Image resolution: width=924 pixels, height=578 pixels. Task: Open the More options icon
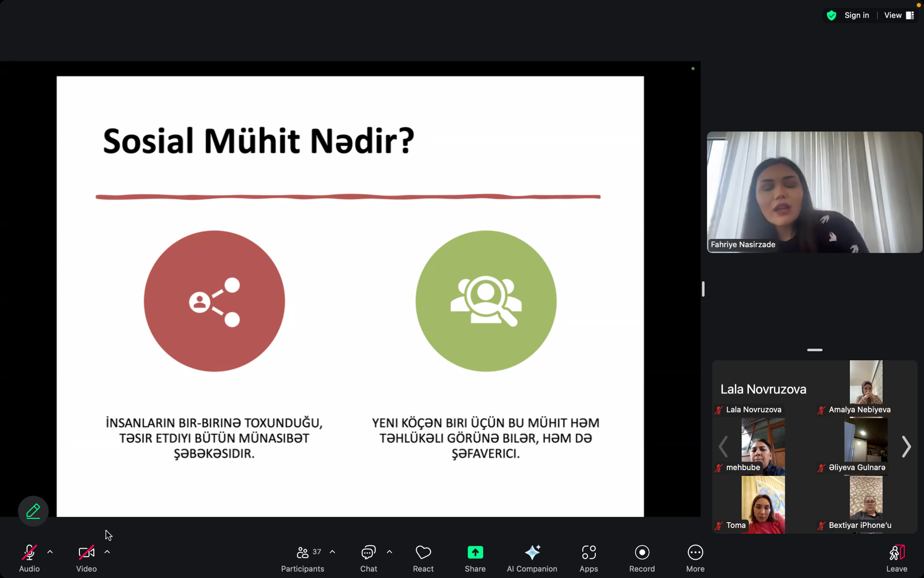pyautogui.click(x=695, y=553)
